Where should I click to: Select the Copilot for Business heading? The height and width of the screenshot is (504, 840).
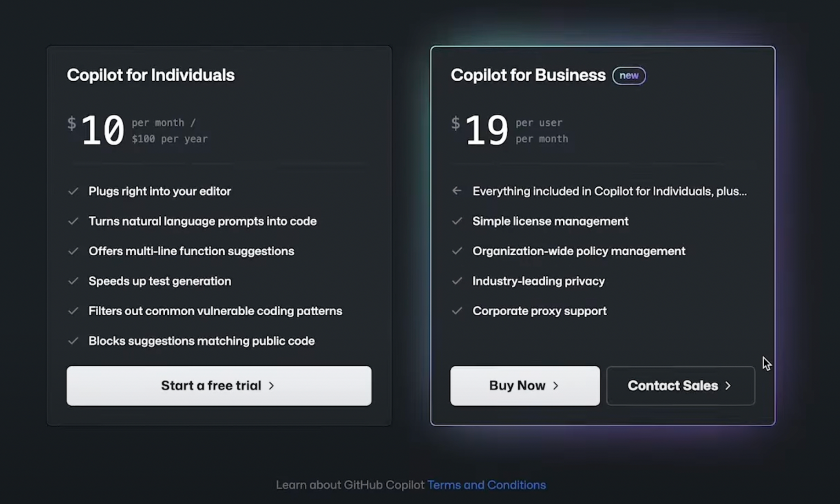(528, 75)
